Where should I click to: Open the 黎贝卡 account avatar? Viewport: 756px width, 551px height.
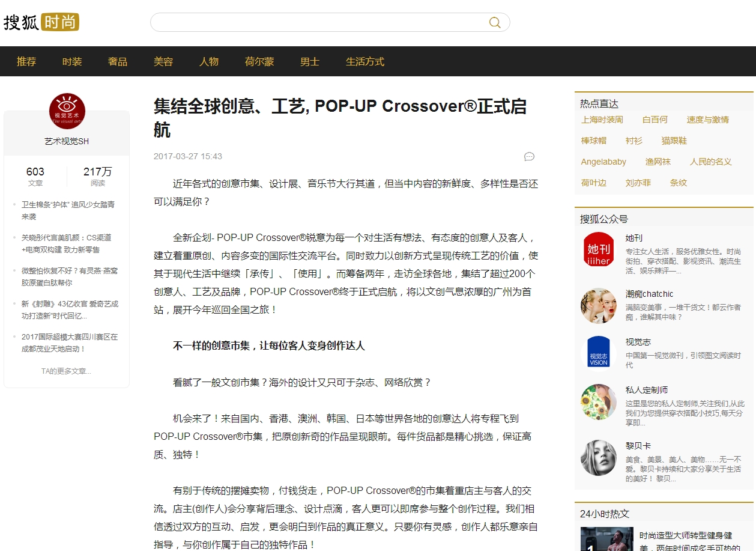[599, 457]
